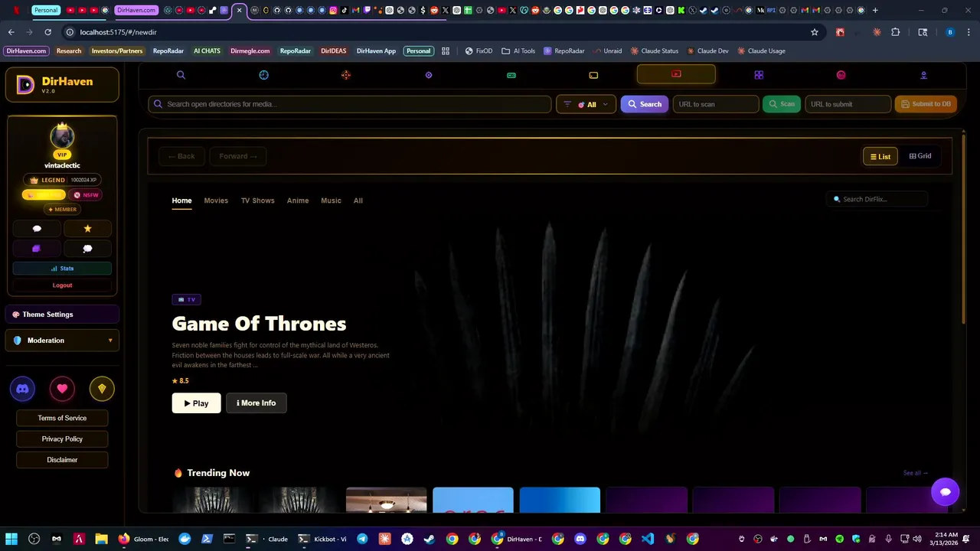Open the blue user profile icon tab

point(923,75)
